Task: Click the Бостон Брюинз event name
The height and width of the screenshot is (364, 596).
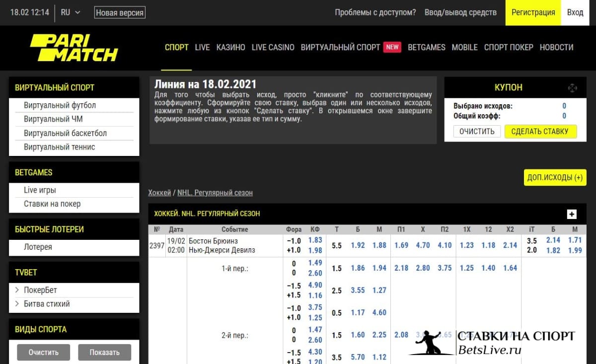Action: click(x=213, y=240)
